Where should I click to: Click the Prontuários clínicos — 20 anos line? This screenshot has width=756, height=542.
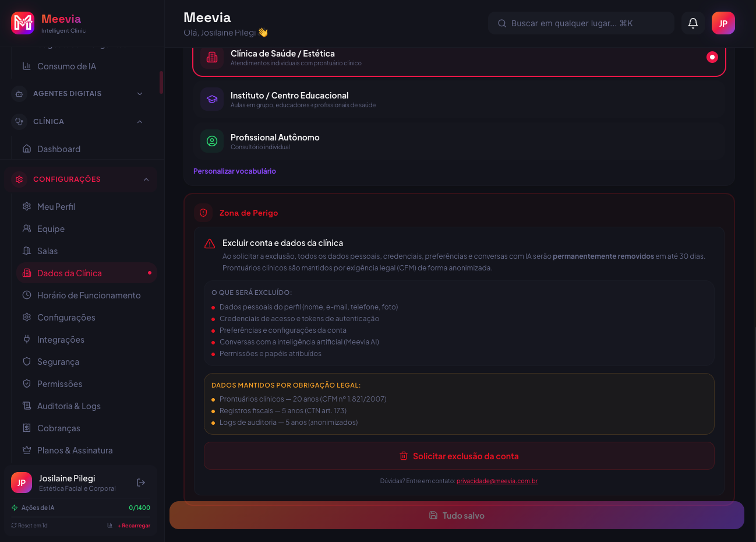303,399
